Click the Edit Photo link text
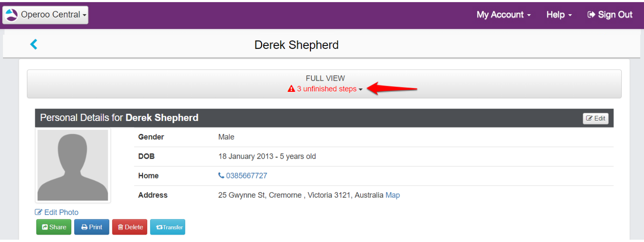644x242 pixels. click(61, 212)
